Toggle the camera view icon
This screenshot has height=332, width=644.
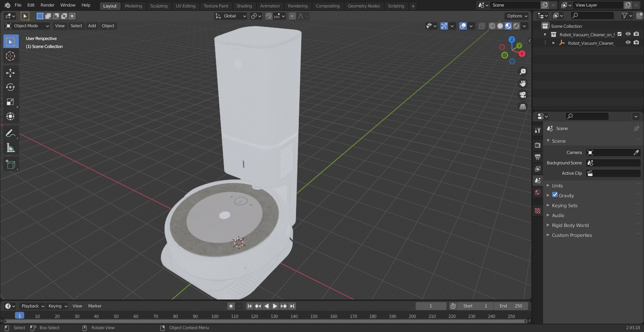pyautogui.click(x=522, y=95)
